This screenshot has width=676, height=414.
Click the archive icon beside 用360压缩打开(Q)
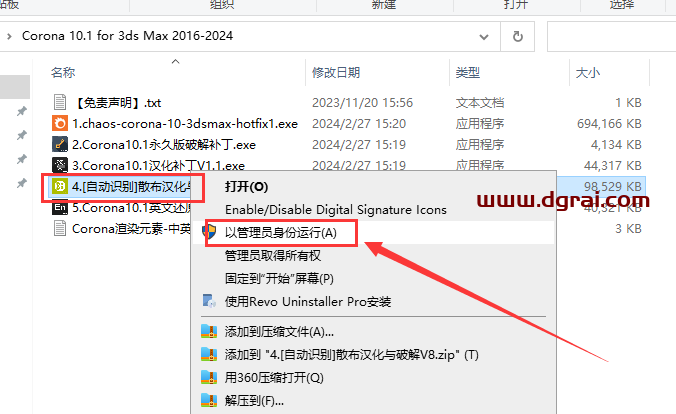pos(209,377)
